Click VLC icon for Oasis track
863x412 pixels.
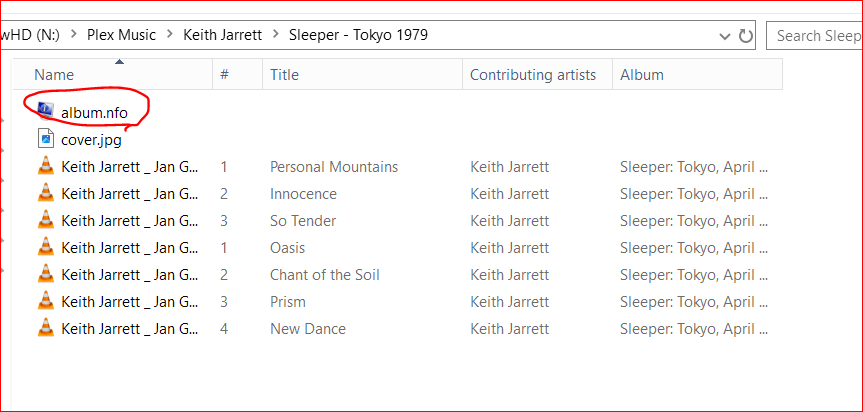pyautogui.click(x=45, y=247)
